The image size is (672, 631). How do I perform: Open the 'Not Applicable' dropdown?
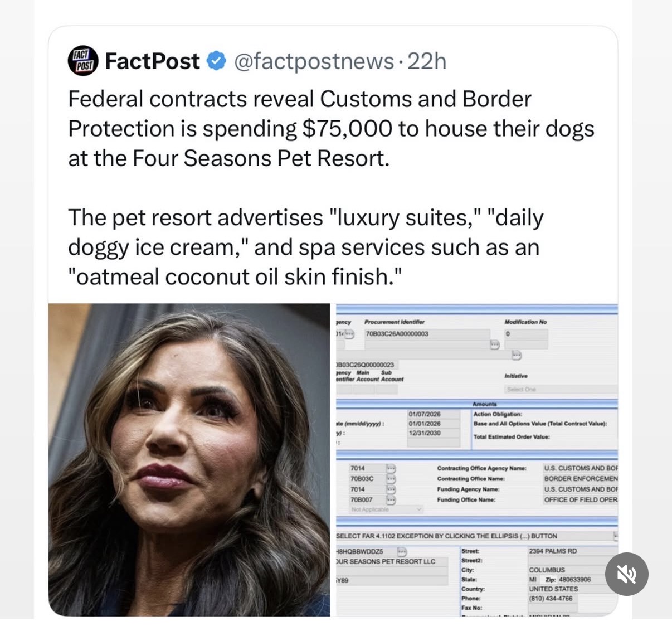386,509
